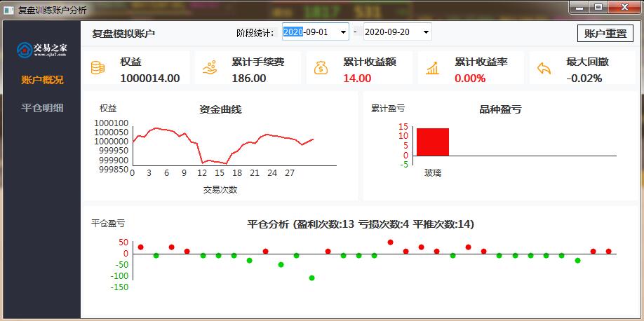This screenshot has width=644, height=321.
Task: Click the 累计手续费 hand-coin icon
Action: pyautogui.click(x=210, y=68)
